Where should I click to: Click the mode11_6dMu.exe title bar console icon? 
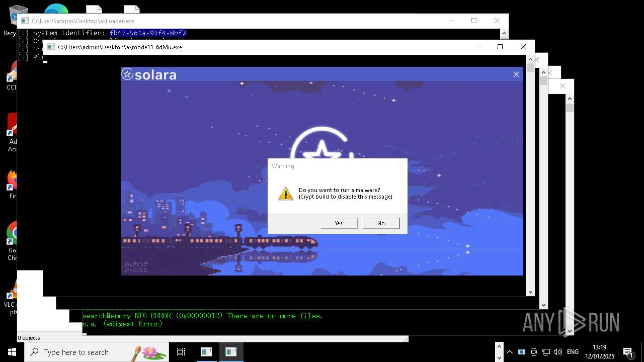tap(51, 47)
